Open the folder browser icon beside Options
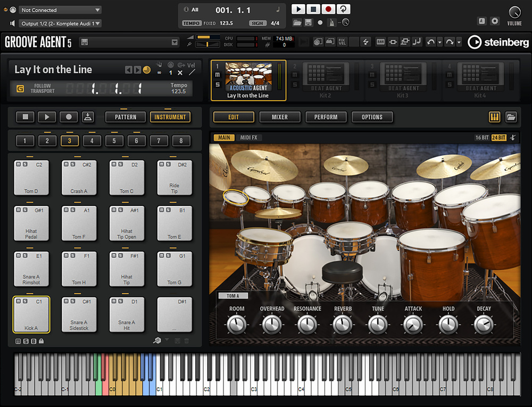 511,117
